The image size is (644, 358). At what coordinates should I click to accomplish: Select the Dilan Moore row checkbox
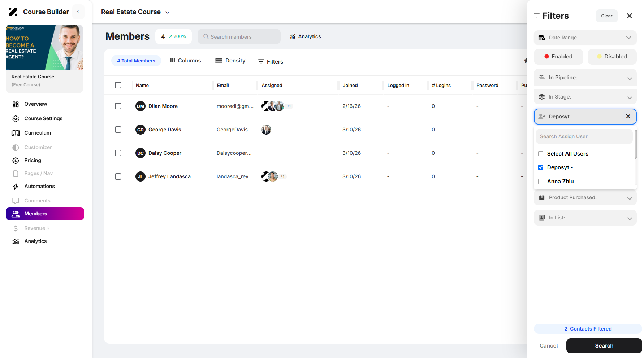coord(118,106)
